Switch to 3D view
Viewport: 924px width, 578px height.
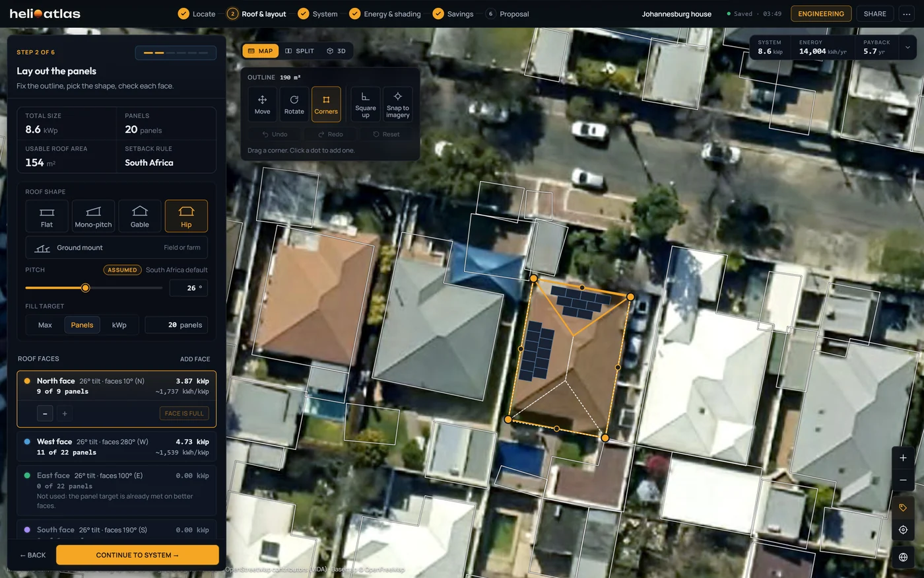pyautogui.click(x=337, y=51)
